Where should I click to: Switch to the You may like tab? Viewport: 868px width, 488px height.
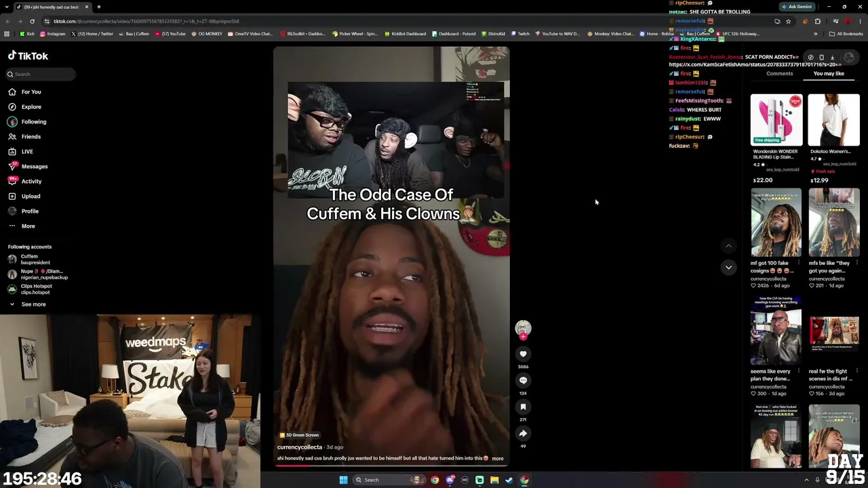coord(829,73)
